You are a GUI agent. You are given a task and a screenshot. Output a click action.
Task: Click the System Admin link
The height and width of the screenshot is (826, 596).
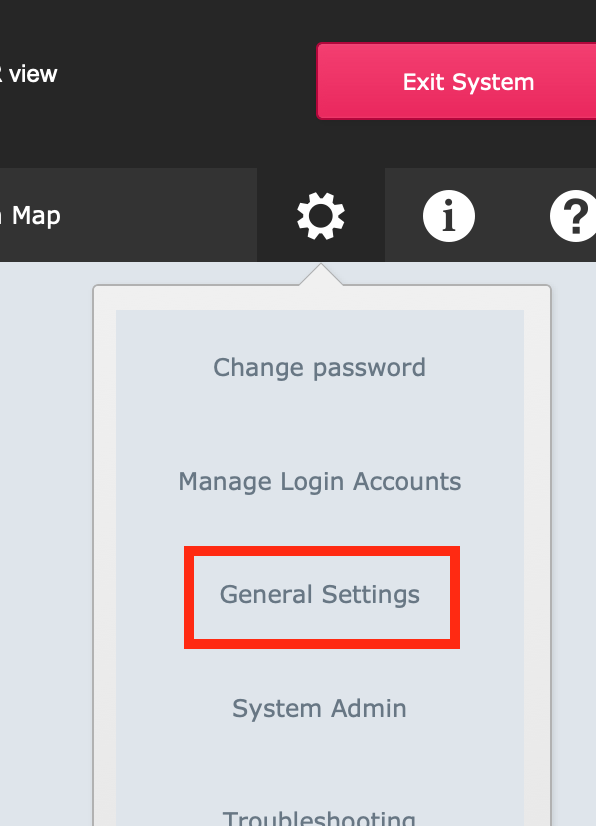coord(319,709)
